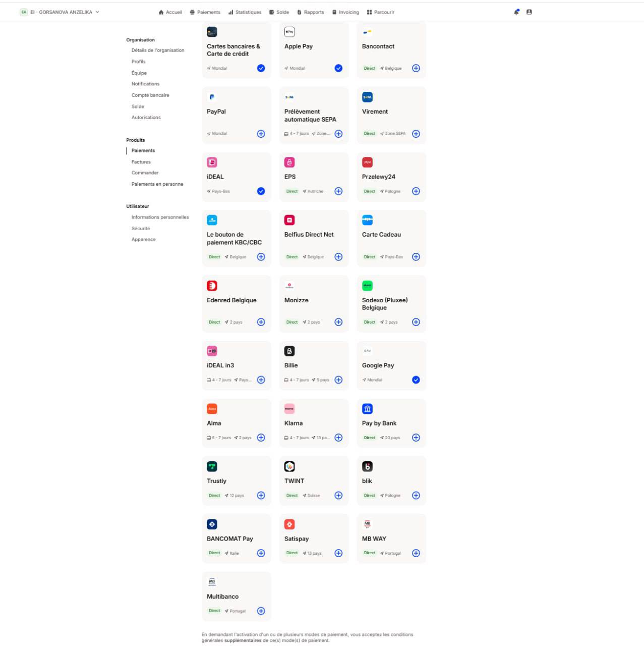The image size is (644, 646).
Task: Click the iDEAL pink logo icon
Action: click(212, 162)
